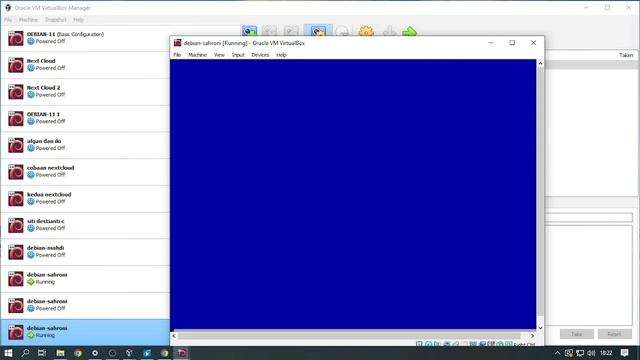
Task: Open File Explorer from the taskbar
Action: (60, 353)
